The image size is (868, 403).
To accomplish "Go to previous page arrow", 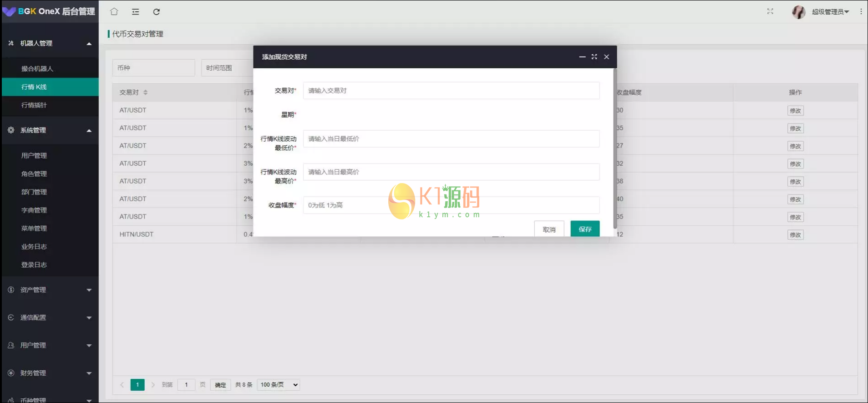I will coord(122,385).
